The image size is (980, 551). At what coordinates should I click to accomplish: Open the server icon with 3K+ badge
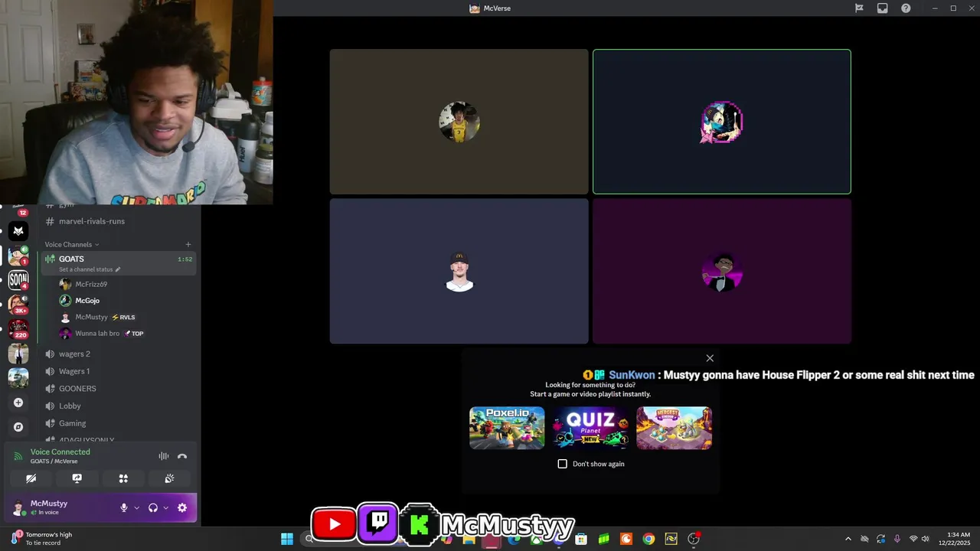(x=18, y=305)
